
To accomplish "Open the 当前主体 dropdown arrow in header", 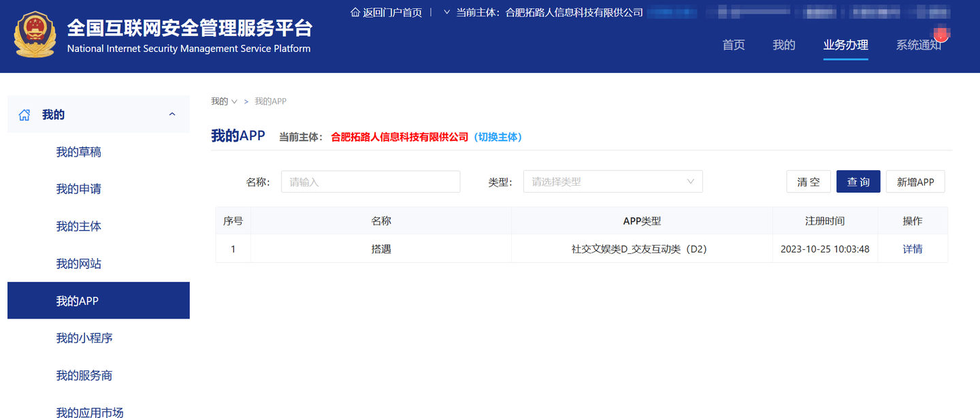I will [x=447, y=12].
